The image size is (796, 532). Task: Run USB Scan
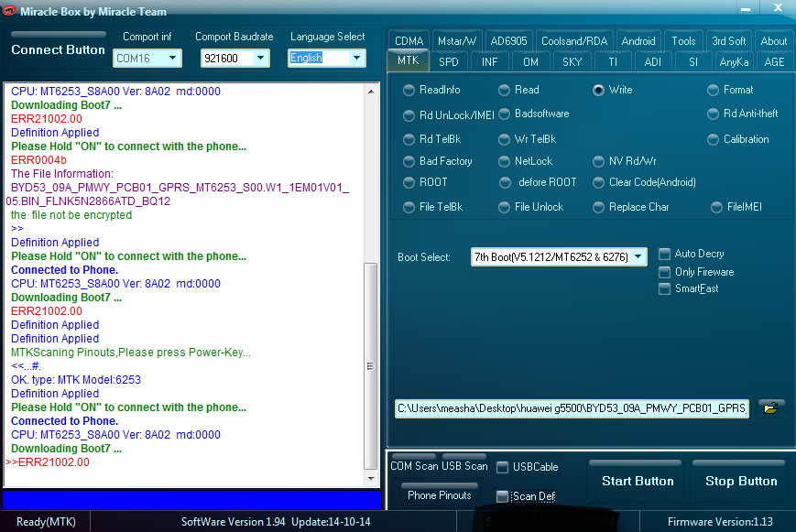(x=464, y=465)
